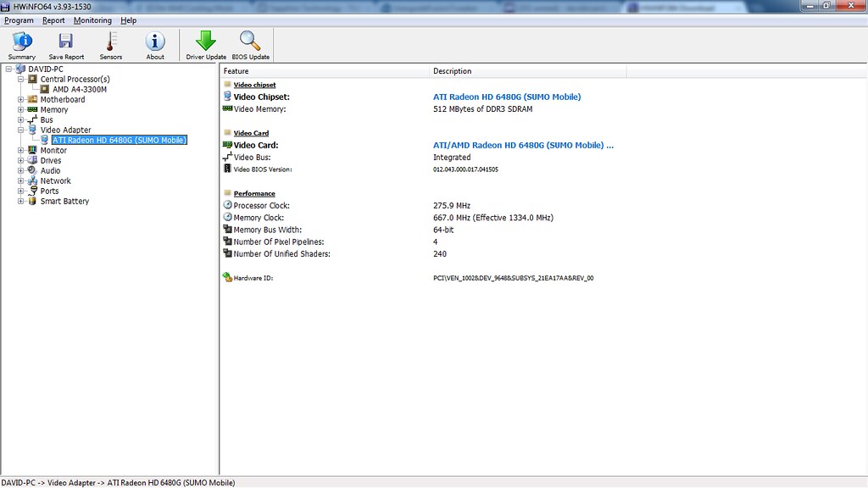The image size is (868, 488).
Task: Click the Driver Update green arrow
Action: [206, 42]
